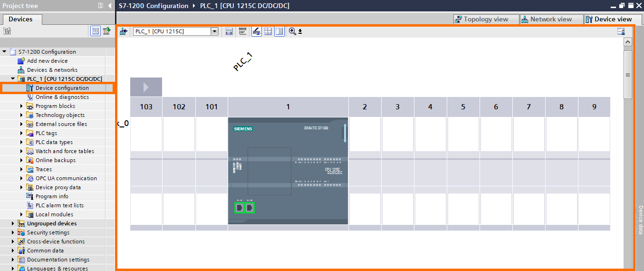Click the Cross-device functions icon

click(x=21, y=242)
